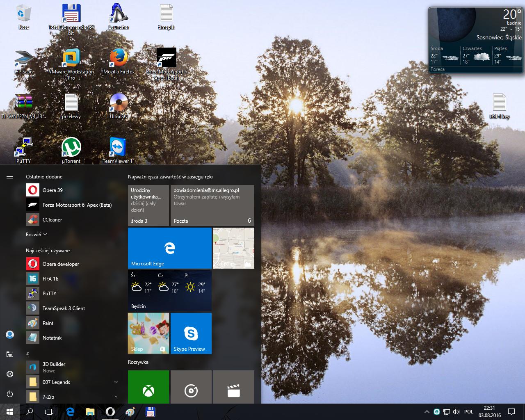The height and width of the screenshot is (420, 525).
Task: Select Opera developer from most used list
Action: 61,264
